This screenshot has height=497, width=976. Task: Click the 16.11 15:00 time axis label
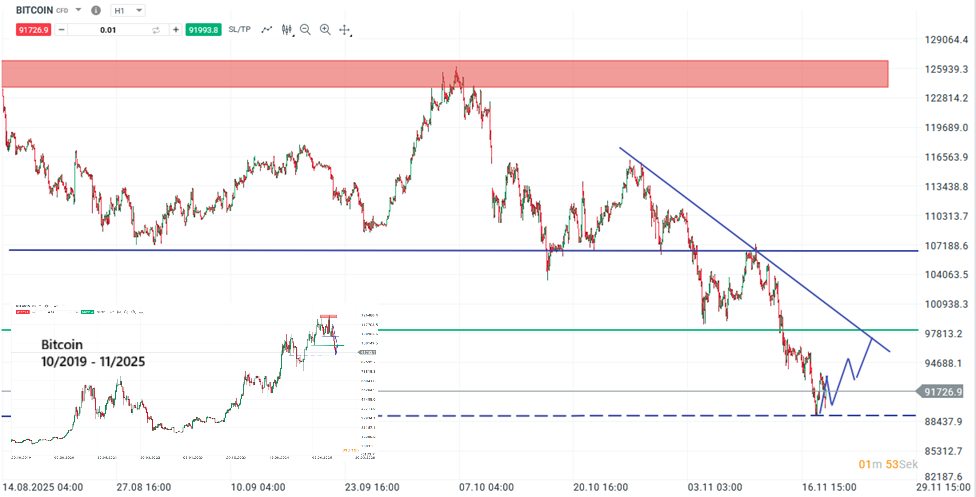(x=828, y=486)
